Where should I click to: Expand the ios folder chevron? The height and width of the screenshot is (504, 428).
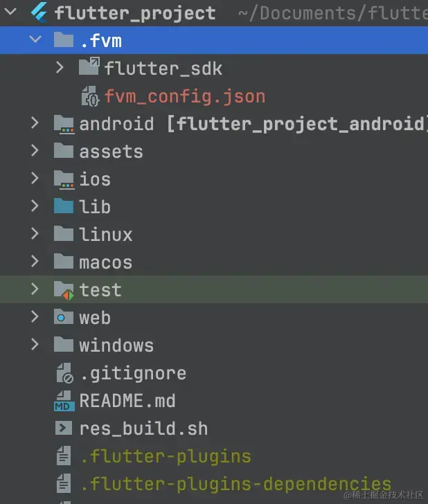(35, 178)
